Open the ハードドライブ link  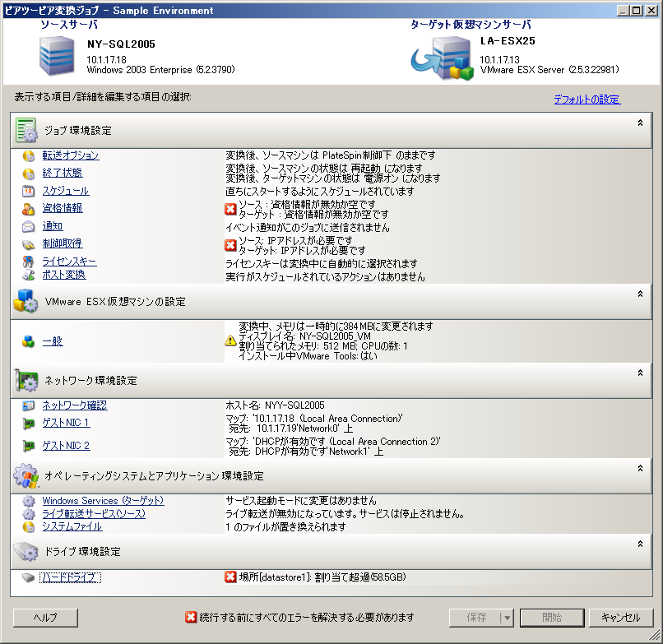pos(70,577)
